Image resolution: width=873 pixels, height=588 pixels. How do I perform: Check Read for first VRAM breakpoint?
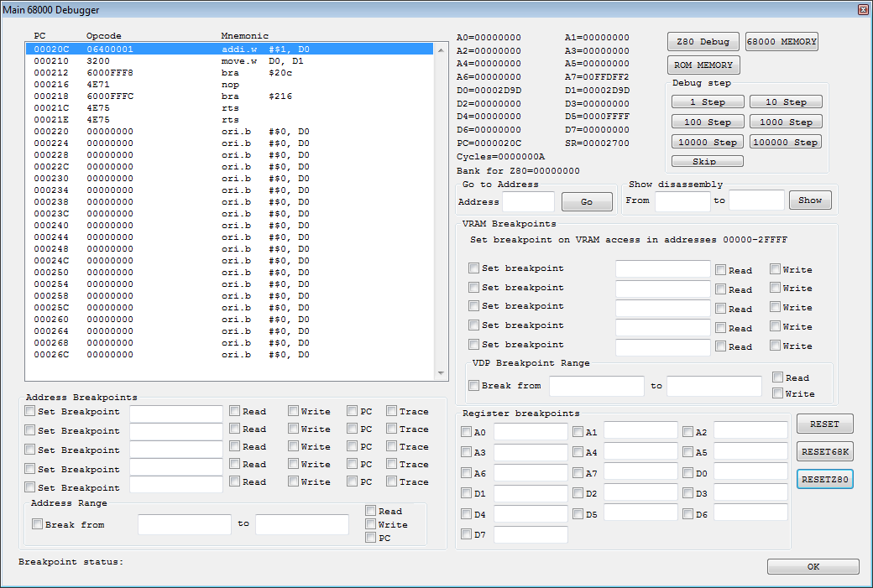click(x=720, y=270)
